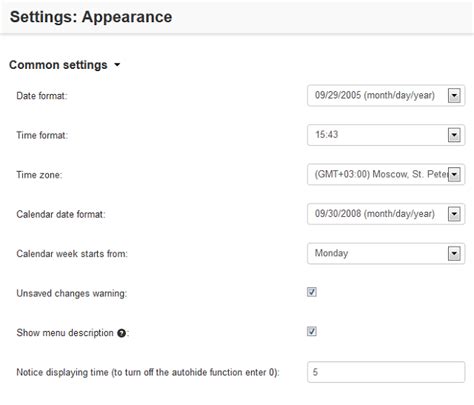Click the Date format label
Screen dimensions: 474x405
coord(42,96)
